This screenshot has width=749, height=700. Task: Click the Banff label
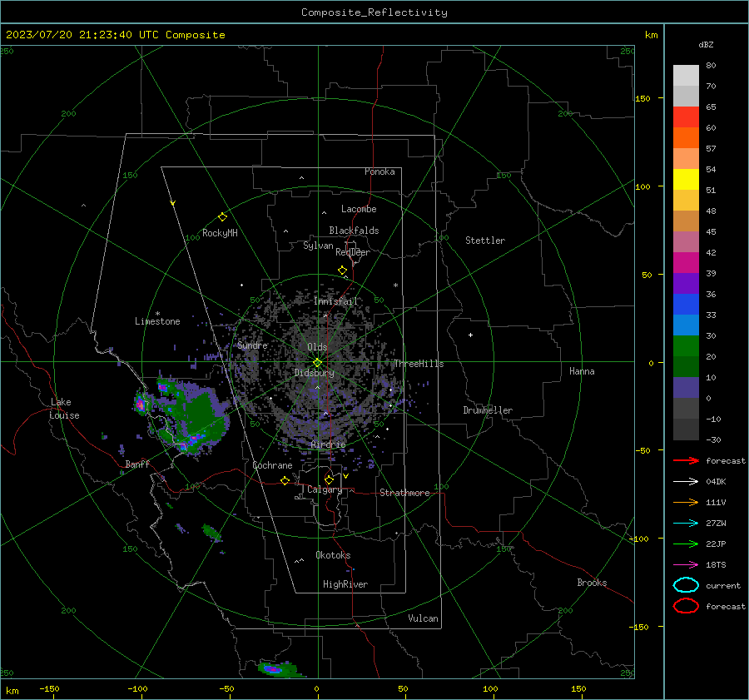[x=137, y=464]
